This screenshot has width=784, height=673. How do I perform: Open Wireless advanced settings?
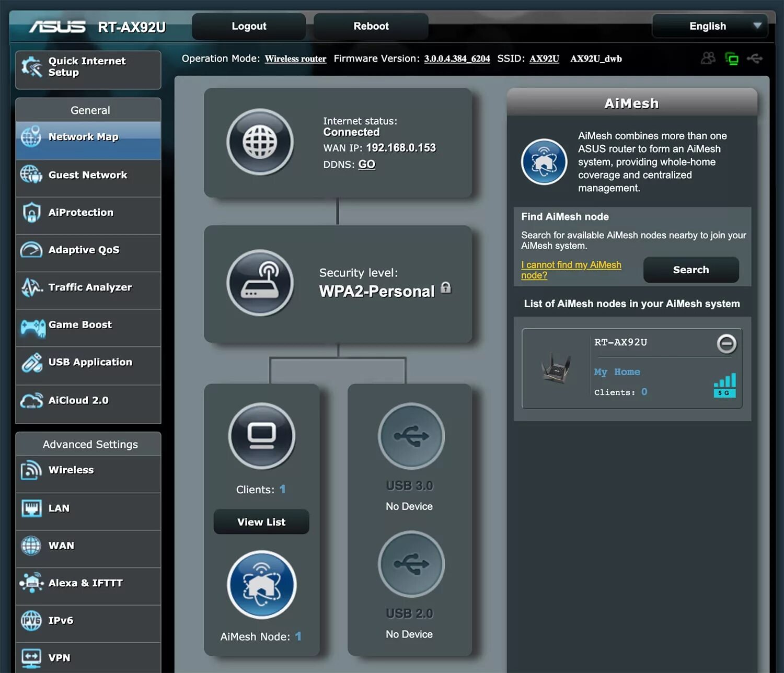88,474
